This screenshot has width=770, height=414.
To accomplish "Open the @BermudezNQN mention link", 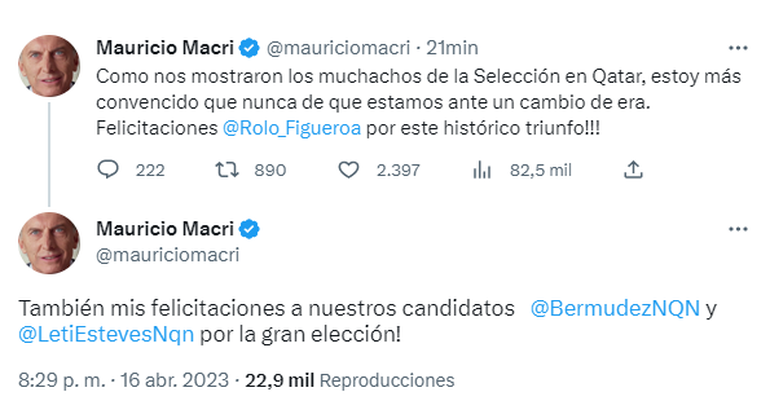I will (x=612, y=309).
